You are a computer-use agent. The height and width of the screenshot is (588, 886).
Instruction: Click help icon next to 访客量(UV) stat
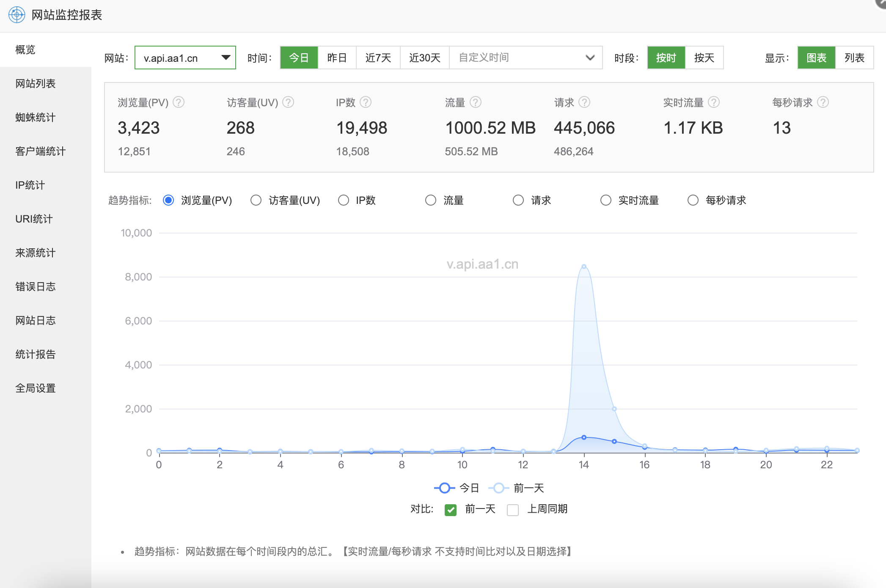tap(288, 102)
